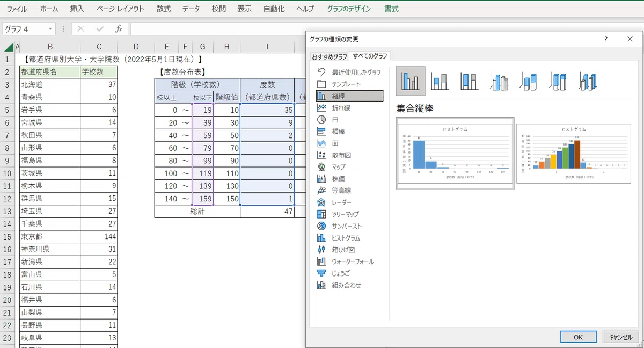Select second multicolor histogram preview thumbnail
Screen dimensions: 644x348
pyautogui.click(x=573, y=153)
